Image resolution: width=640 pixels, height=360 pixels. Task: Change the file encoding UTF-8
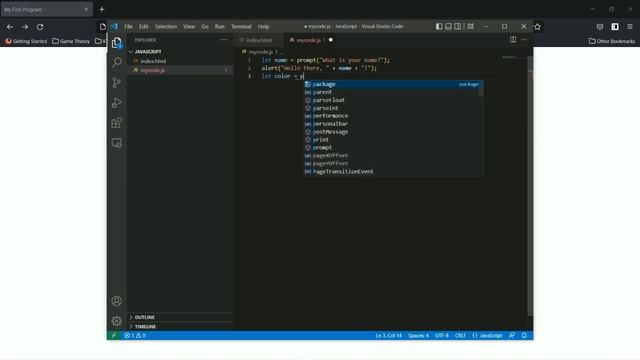coord(442,336)
